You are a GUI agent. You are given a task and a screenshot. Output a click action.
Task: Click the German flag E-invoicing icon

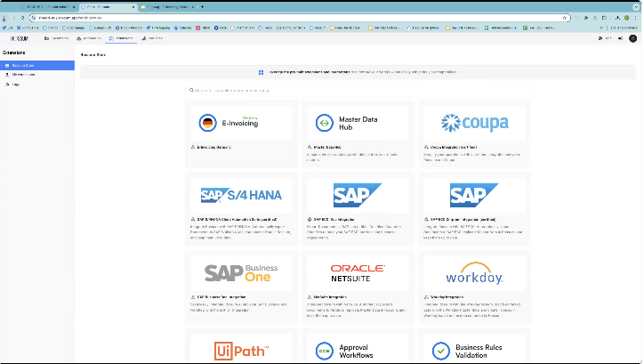coord(208,123)
